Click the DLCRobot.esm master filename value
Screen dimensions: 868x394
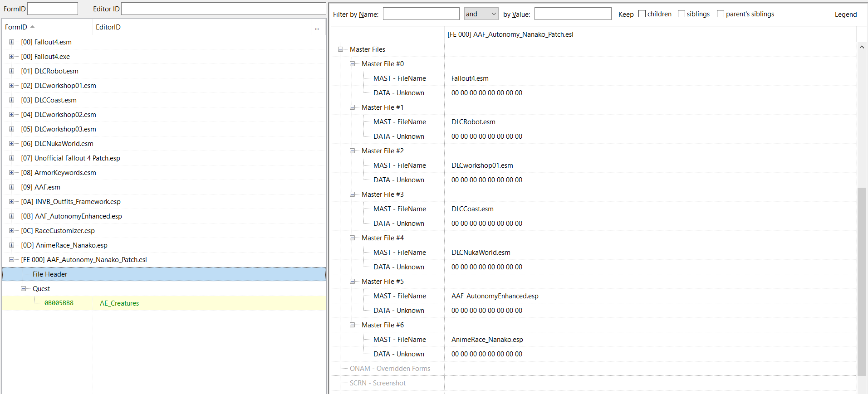[473, 122]
